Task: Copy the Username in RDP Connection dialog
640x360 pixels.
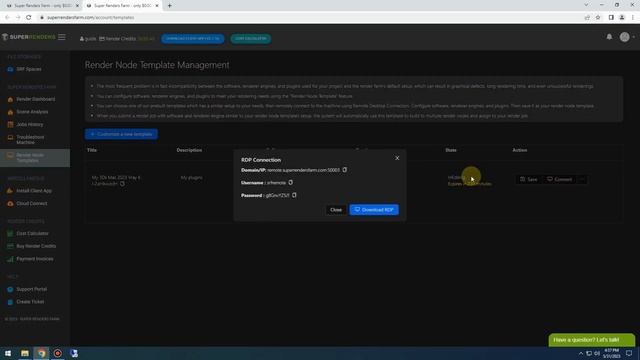Action: coord(291,182)
